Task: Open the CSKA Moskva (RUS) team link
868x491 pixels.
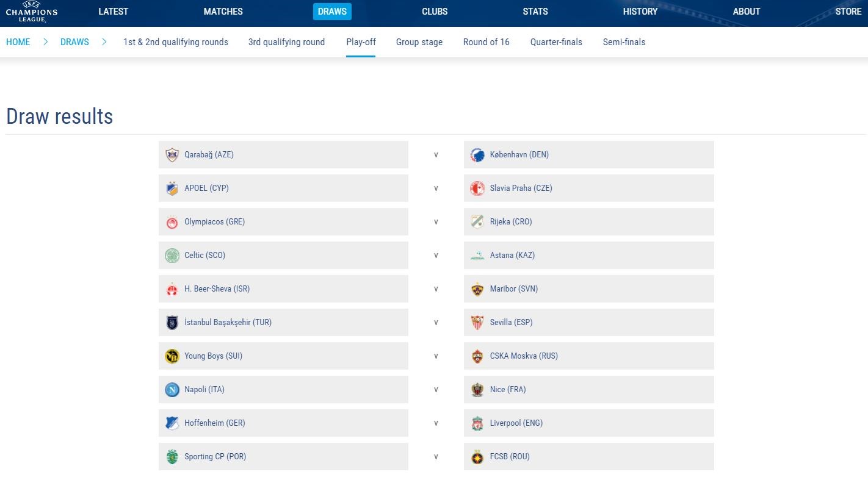Action: point(524,356)
